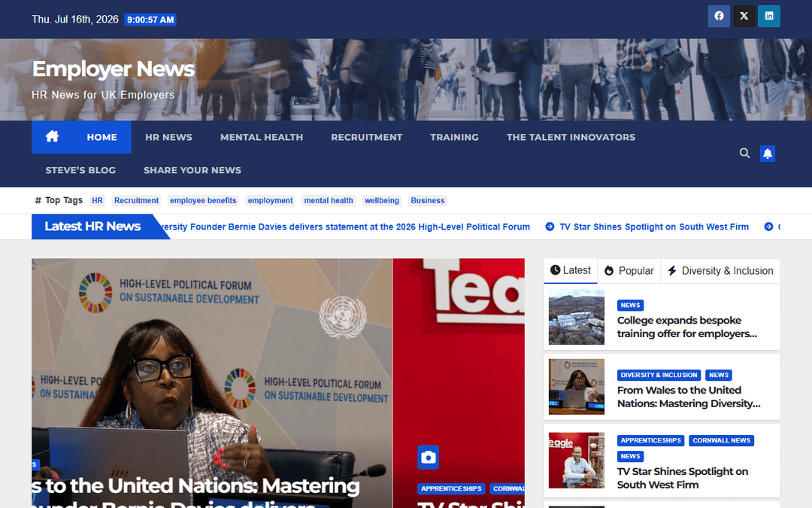Image resolution: width=812 pixels, height=508 pixels.
Task: Select the Business top tag
Action: [x=428, y=201]
